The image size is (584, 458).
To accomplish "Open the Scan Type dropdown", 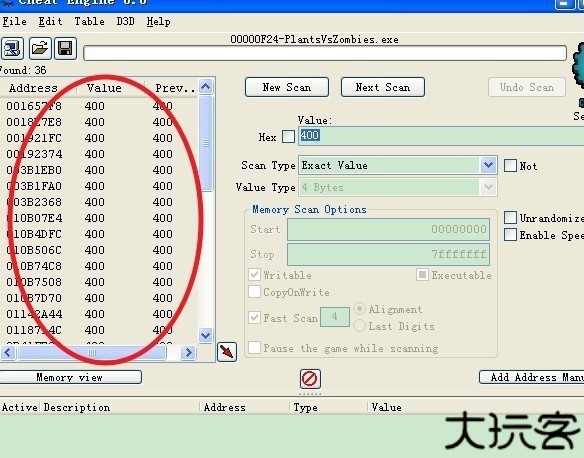I will click(x=488, y=165).
